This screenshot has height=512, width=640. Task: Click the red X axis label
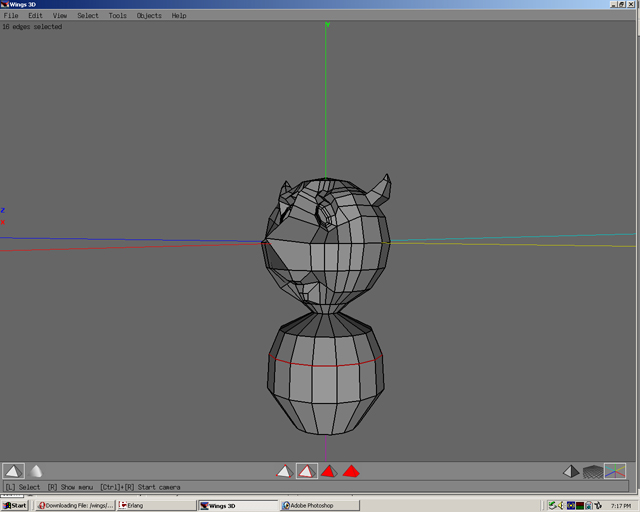pos(3,222)
